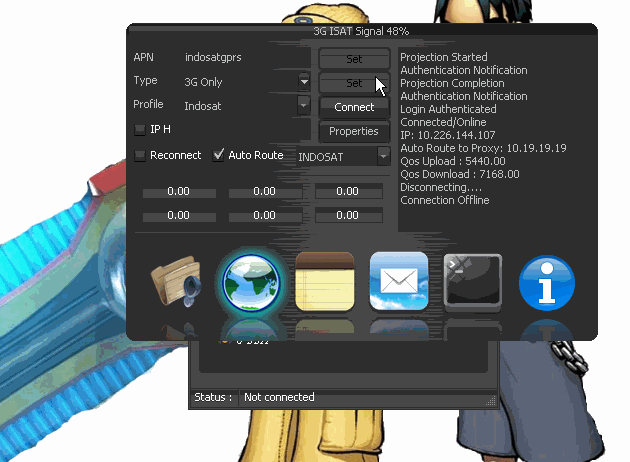Open the Properties button

[354, 131]
